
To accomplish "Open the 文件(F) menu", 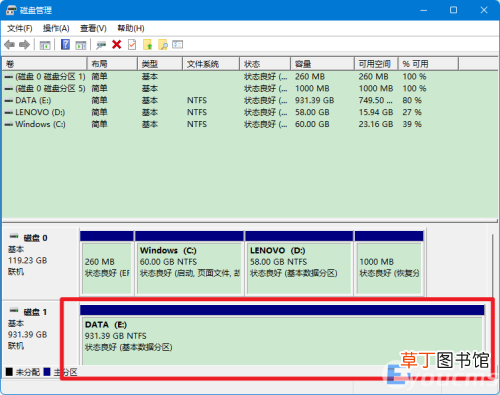I will click(20, 28).
